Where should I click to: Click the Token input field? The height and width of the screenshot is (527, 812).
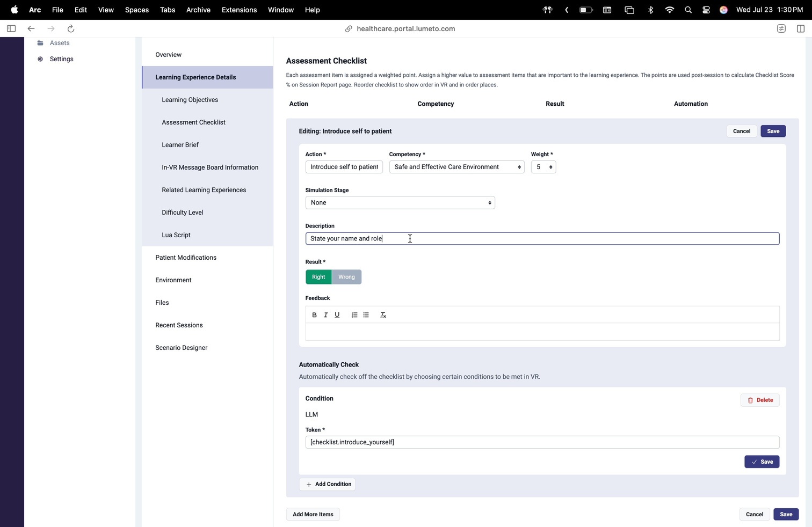(542, 442)
